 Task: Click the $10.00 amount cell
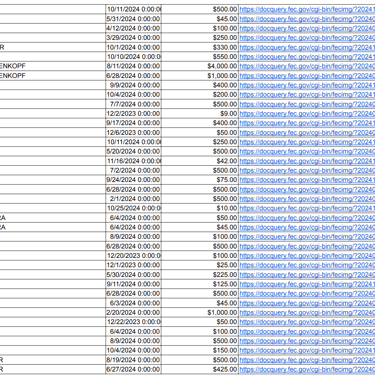200,208
